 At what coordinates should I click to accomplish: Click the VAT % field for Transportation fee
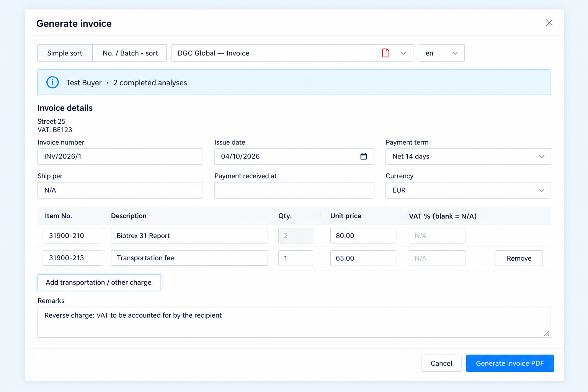tap(437, 258)
